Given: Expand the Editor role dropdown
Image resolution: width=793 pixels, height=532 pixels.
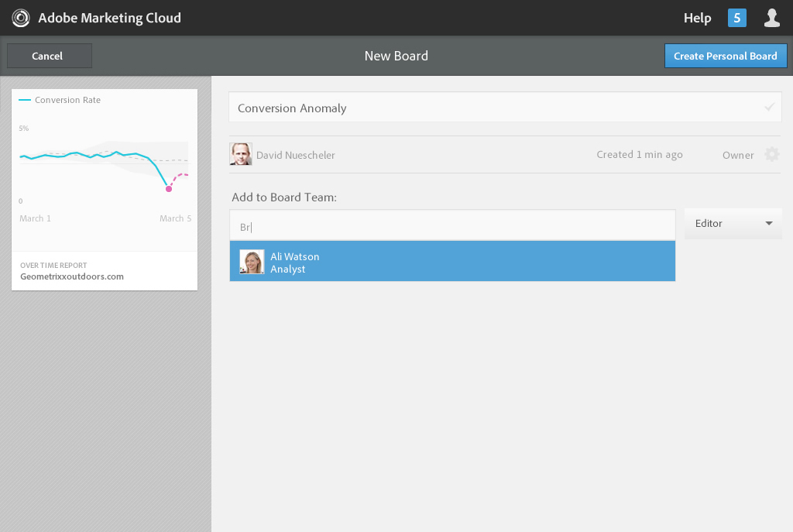Looking at the screenshot, I should pyautogui.click(x=733, y=224).
